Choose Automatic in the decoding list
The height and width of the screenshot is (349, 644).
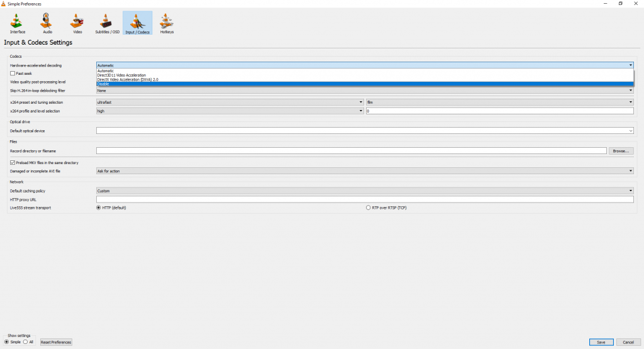tap(365, 71)
